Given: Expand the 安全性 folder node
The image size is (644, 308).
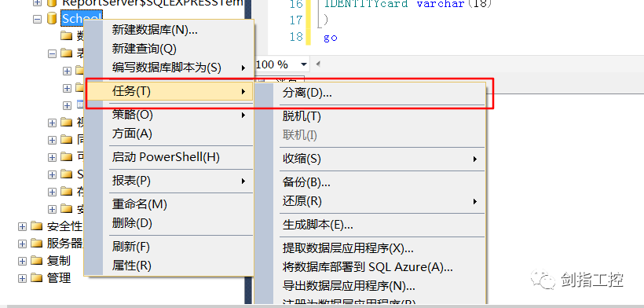Looking at the screenshot, I should click(x=23, y=226).
